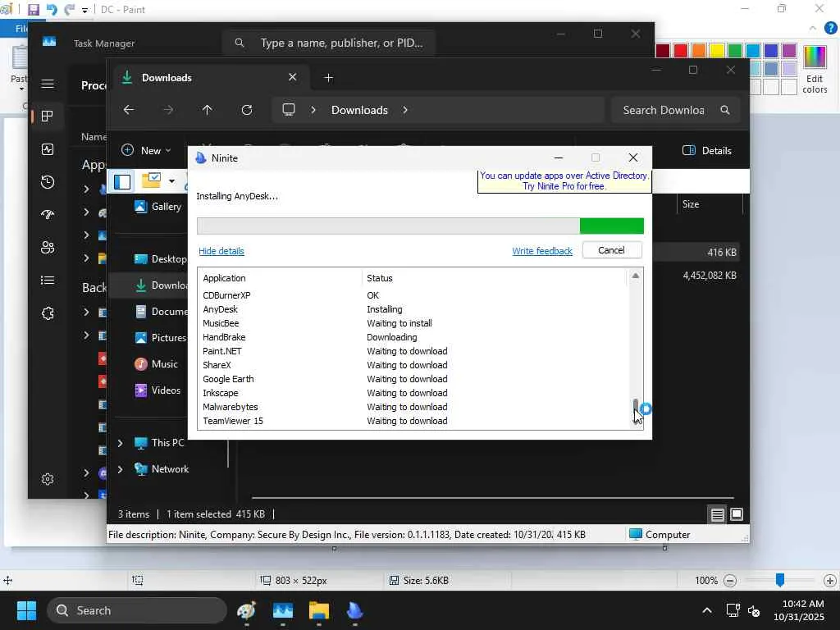Open Users icon in Task Manager sidebar
840x630 pixels.
pyautogui.click(x=47, y=248)
